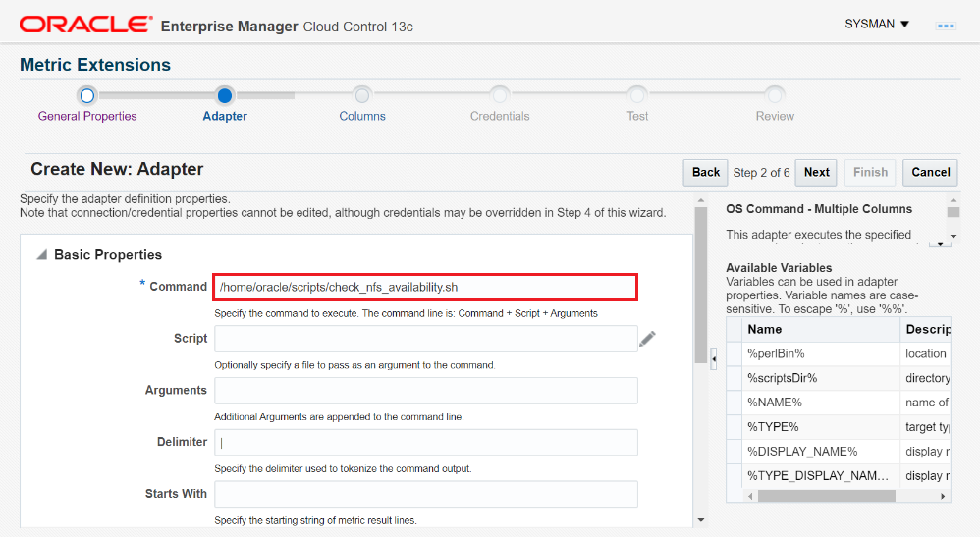Click the Columns step circle in train
This screenshot has width=980, height=537.
point(362,95)
